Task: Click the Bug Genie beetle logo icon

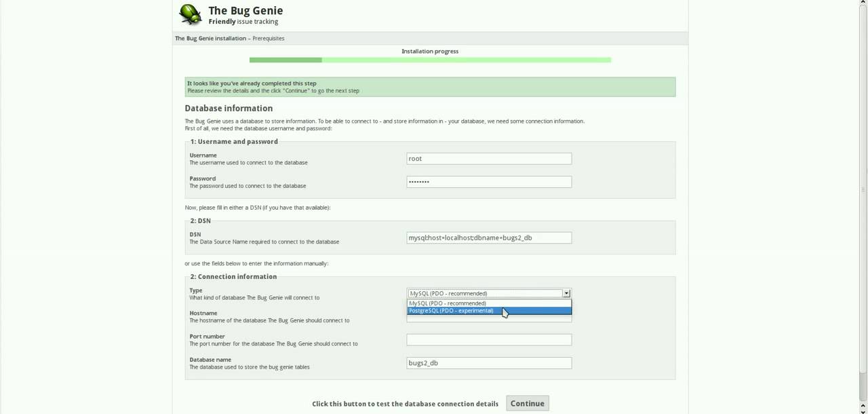Action: point(190,14)
